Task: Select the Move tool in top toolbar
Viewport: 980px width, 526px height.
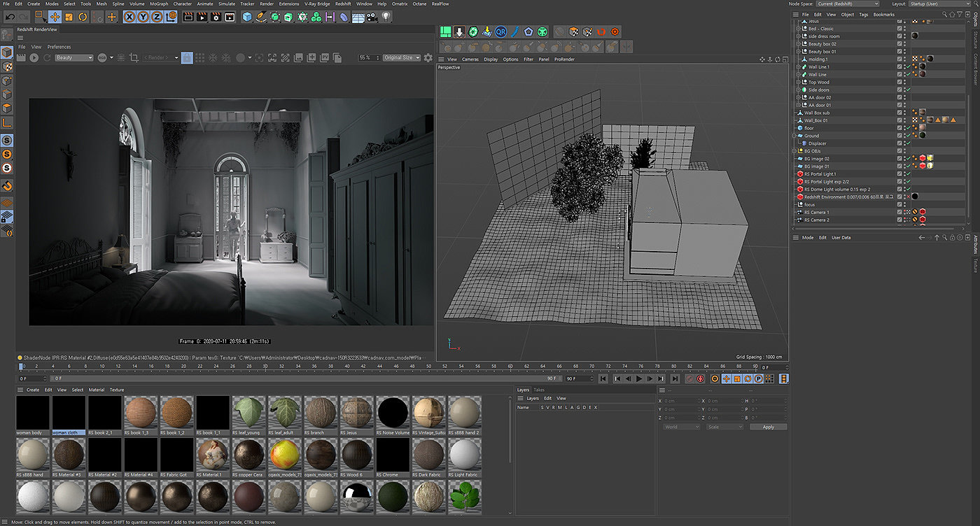Action: click(x=55, y=17)
